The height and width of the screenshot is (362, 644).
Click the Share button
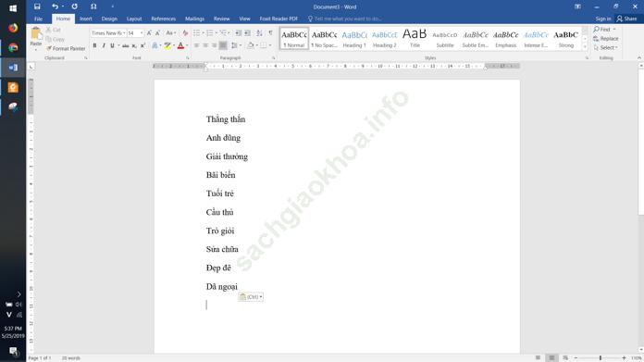pyautogui.click(x=627, y=19)
